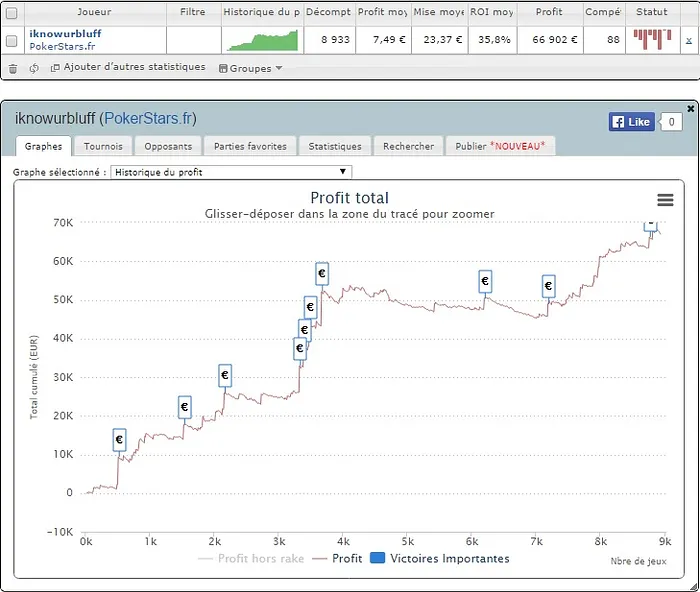The width and height of the screenshot is (700, 592).
Task: Click the Facebook Like button
Action: pos(631,121)
